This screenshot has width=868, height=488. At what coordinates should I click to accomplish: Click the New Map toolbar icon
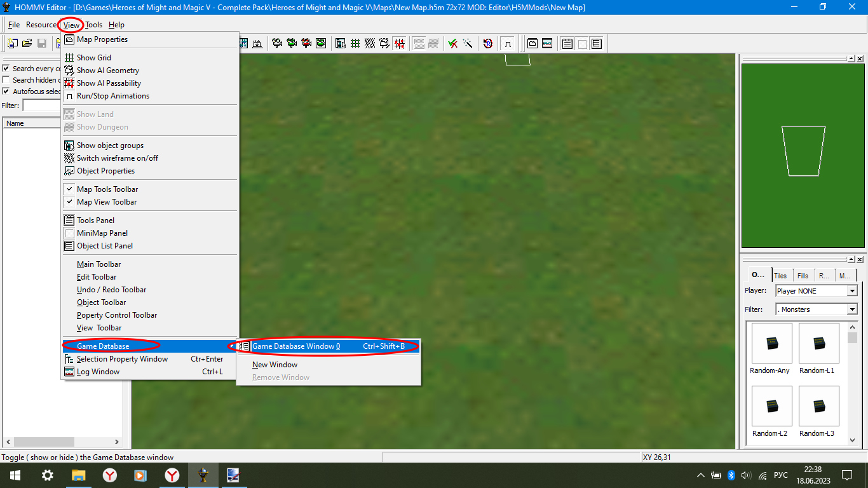point(12,43)
